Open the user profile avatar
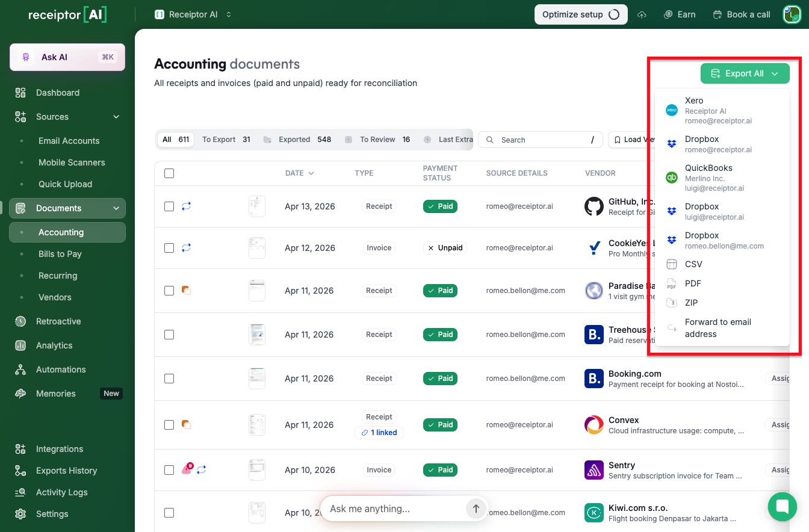 point(792,14)
